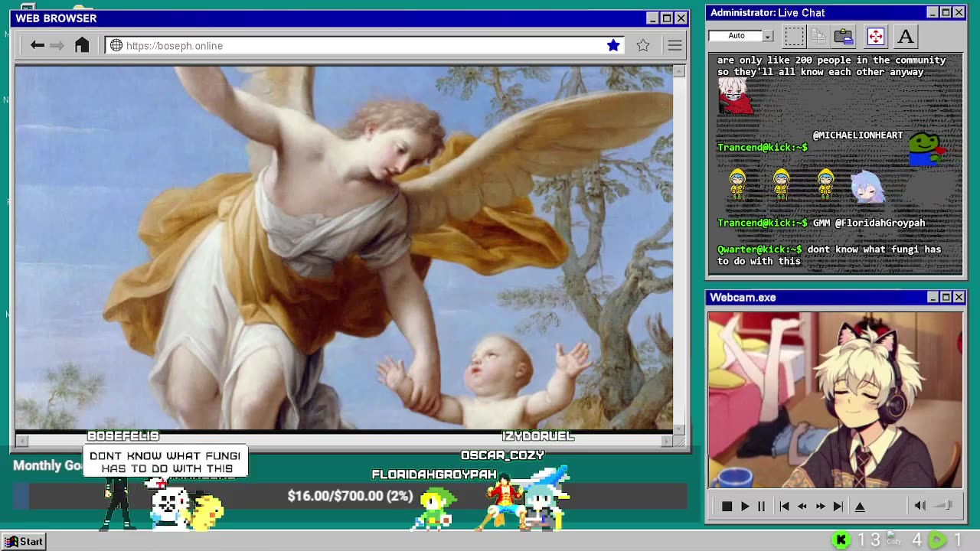Click the BOSEFELIS name label
The image size is (980, 551).
123,436
